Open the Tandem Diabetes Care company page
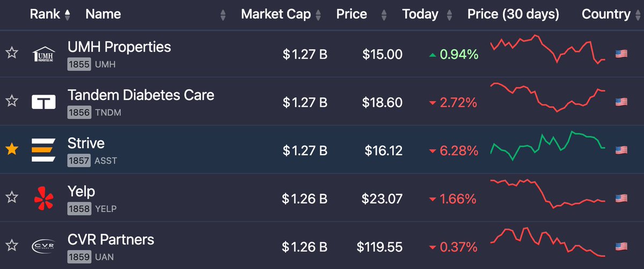 [x=141, y=95]
